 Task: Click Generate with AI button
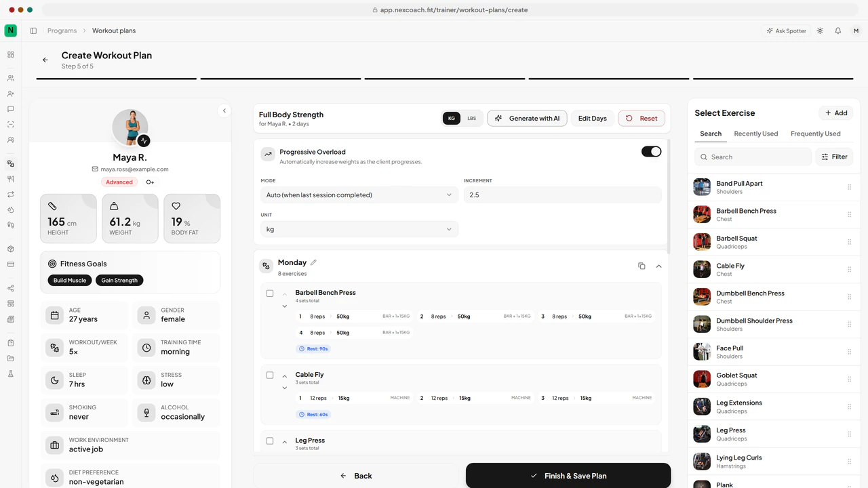[527, 118]
